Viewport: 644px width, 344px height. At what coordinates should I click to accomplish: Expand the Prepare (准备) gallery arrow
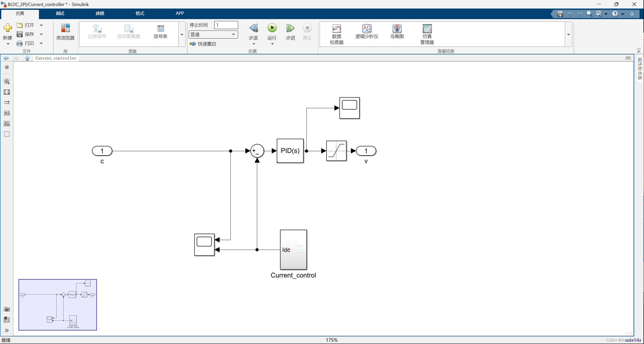coord(182,34)
